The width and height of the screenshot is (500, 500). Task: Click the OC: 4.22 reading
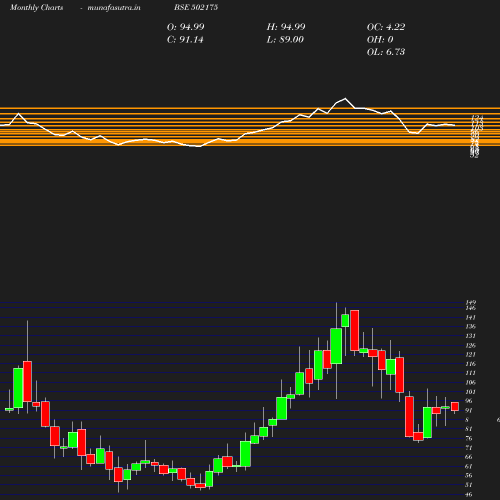386,27
